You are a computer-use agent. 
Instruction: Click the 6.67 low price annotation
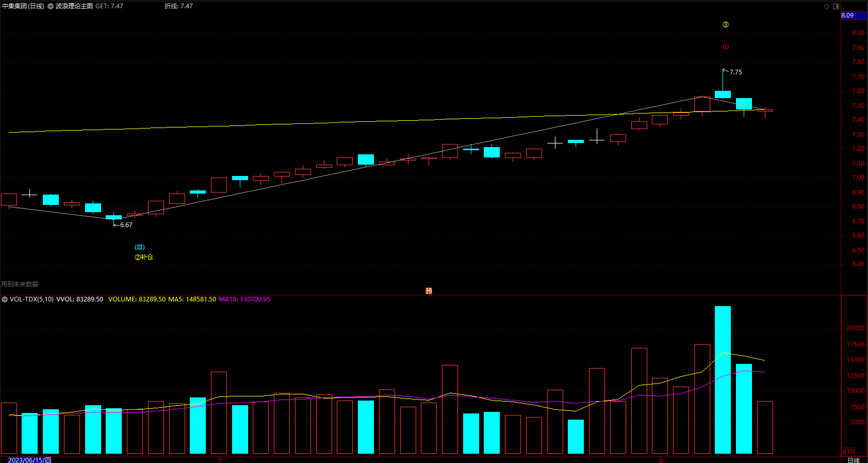coord(126,225)
